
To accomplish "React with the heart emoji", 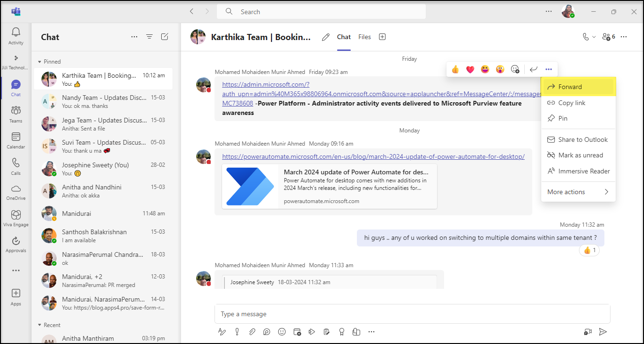I will (x=470, y=69).
